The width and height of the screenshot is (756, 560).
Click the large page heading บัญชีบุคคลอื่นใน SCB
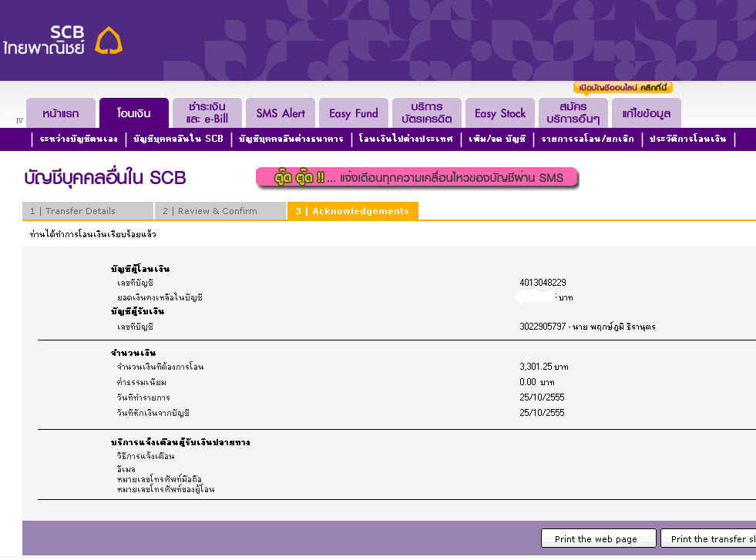[x=105, y=178]
